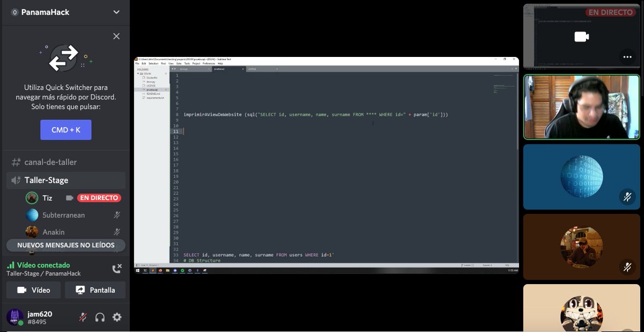
Task: Close the Quick Switcher tip card
Action: tap(116, 36)
